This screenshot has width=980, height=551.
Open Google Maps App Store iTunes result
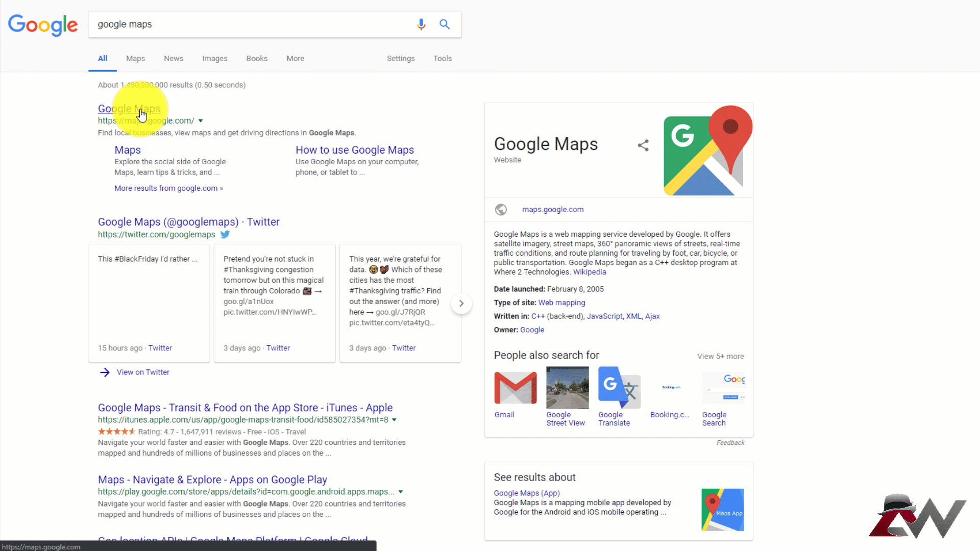245,408
